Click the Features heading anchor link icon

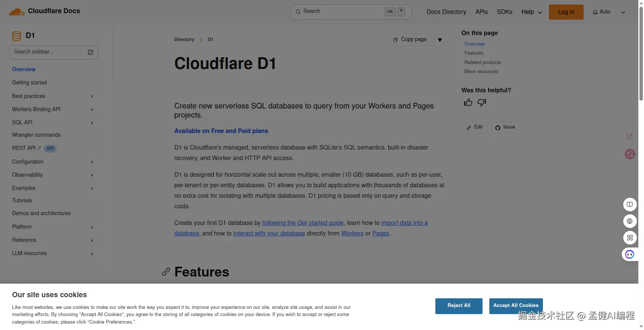point(166,272)
